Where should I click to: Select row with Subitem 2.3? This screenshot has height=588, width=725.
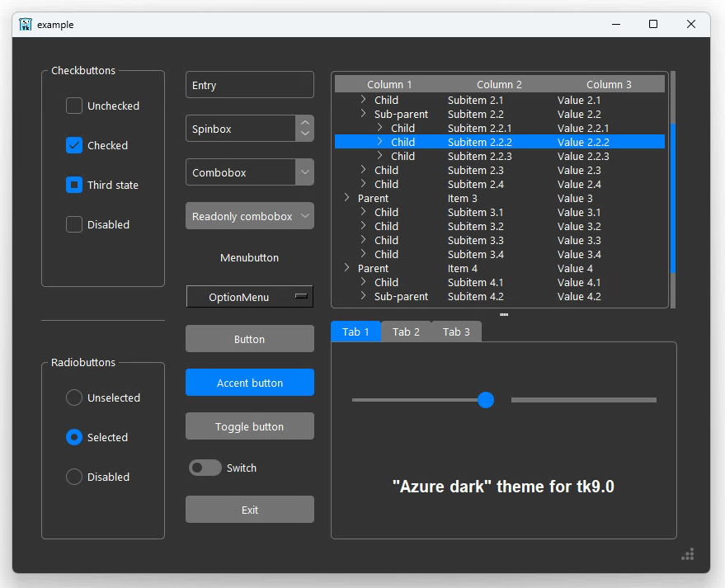500,170
